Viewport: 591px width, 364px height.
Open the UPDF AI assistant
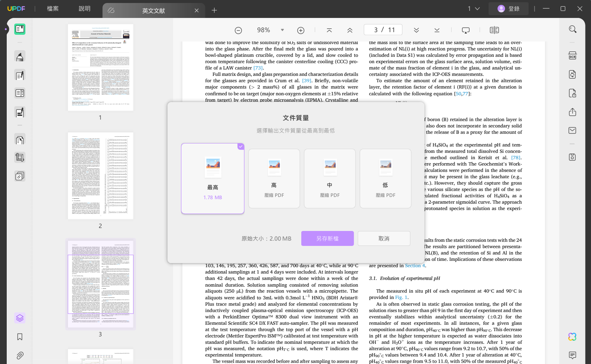(x=572, y=337)
